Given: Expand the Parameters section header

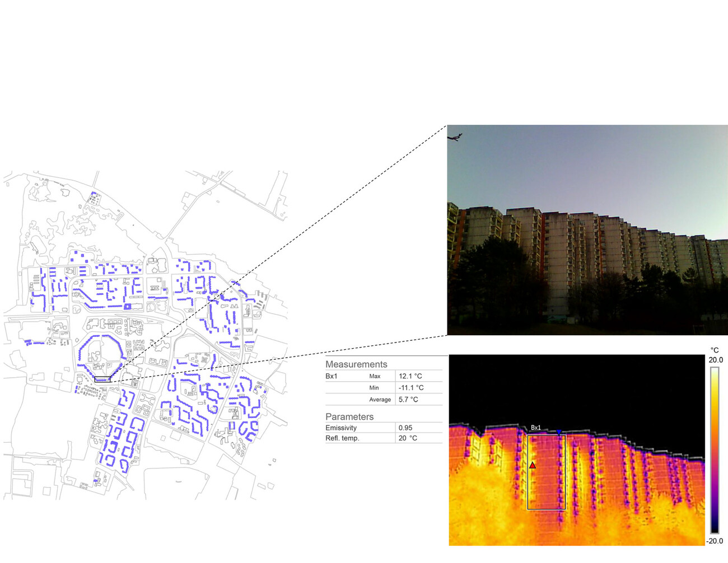Looking at the screenshot, I should (351, 416).
